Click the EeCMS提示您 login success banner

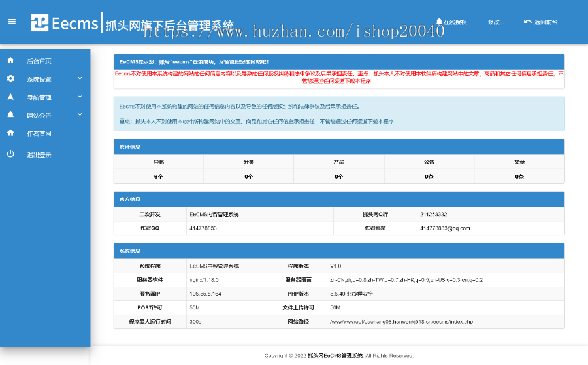[339, 62]
